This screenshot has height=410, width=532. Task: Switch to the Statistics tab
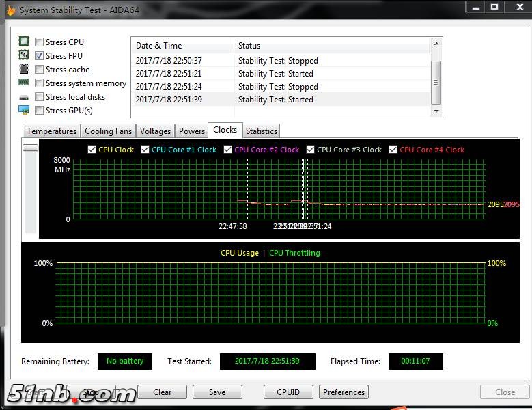click(x=262, y=131)
